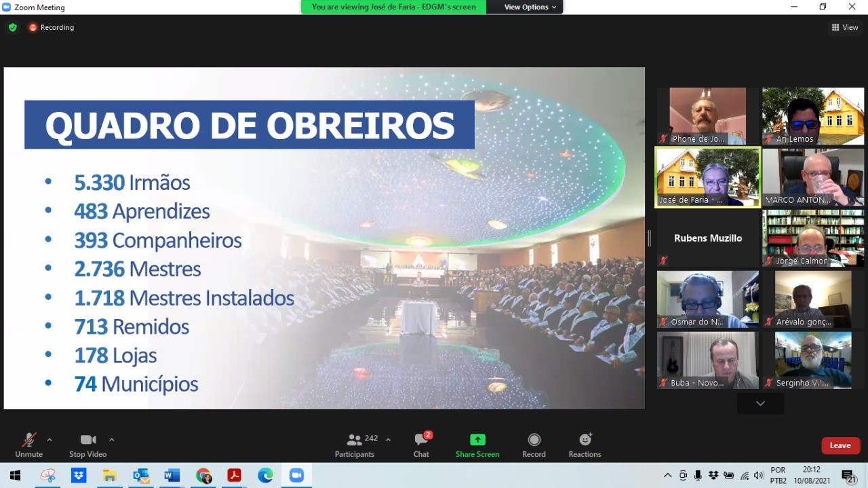
Task: Open the View Options dropdown
Action: [x=530, y=7]
